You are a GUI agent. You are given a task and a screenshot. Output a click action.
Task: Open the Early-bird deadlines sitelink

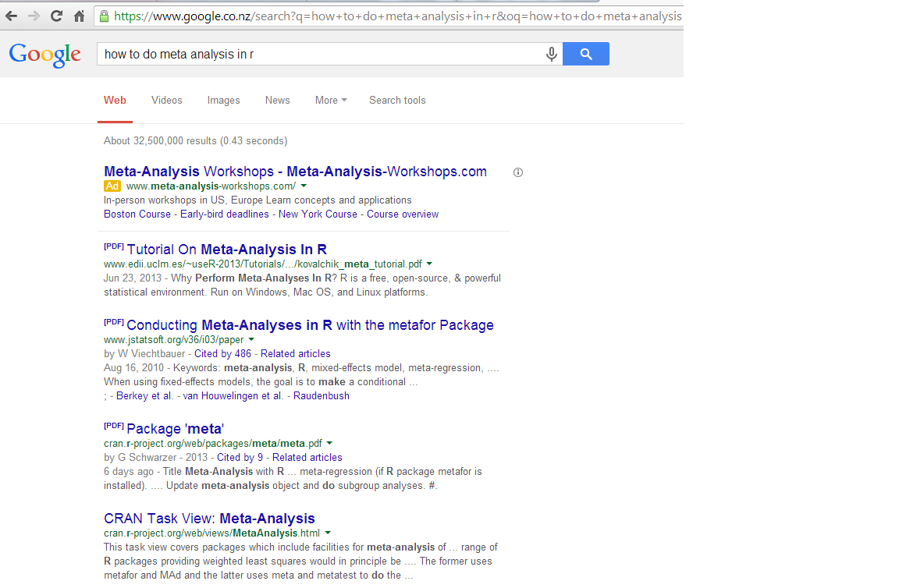224,214
